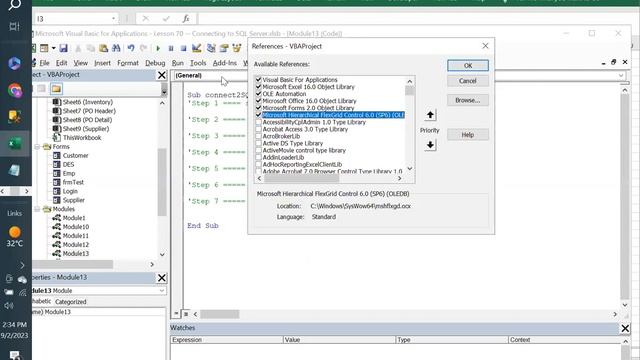Viewport: 640px width, 360px height.
Task: Click the Run Sub green play icon
Action: tap(158, 49)
